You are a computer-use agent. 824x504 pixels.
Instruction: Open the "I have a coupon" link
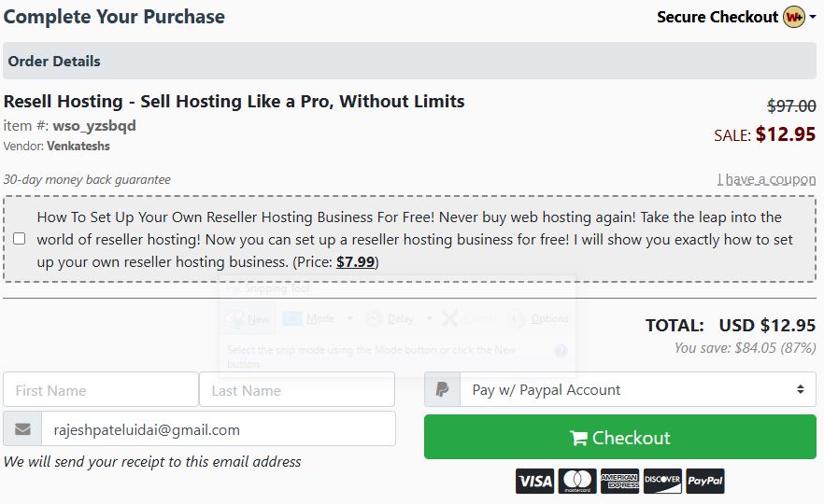click(766, 179)
